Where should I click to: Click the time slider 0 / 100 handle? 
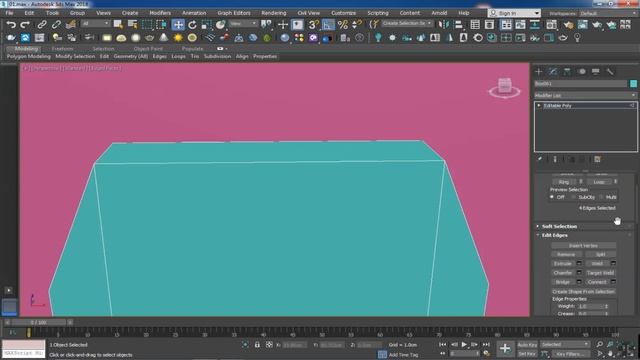coord(38,322)
